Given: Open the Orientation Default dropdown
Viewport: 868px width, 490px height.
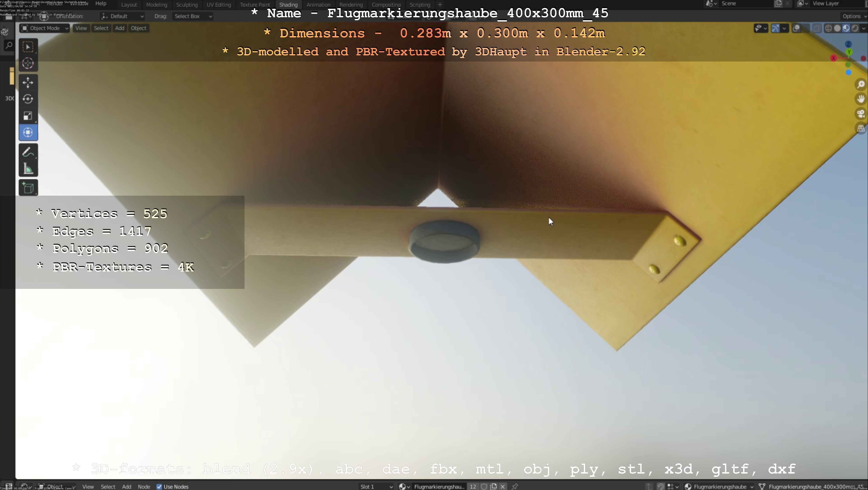Looking at the screenshot, I should [x=123, y=16].
